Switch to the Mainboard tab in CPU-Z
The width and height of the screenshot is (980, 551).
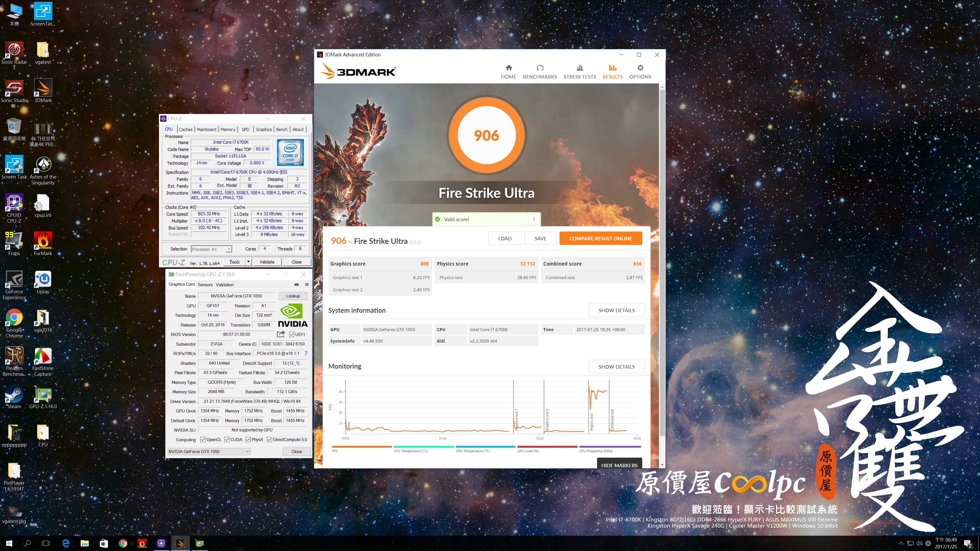(206, 129)
